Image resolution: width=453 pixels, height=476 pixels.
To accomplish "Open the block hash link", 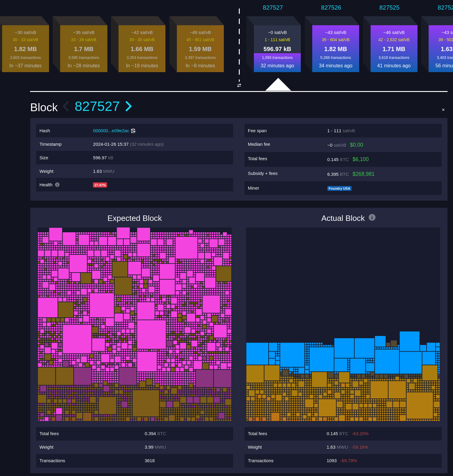I will pos(111,131).
